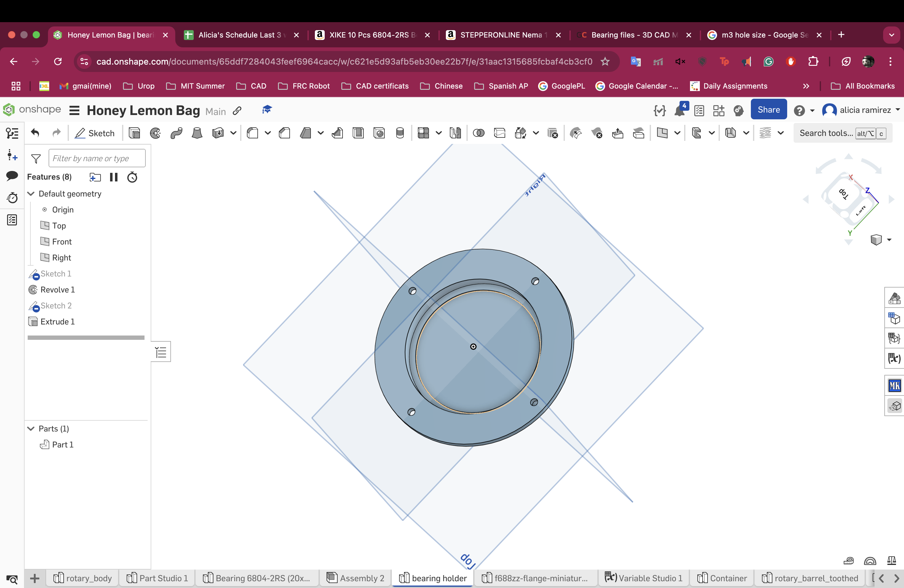Open the Variable Studio 1 tab
Viewport: 904px width, 588px height.
(x=644, y=578)
